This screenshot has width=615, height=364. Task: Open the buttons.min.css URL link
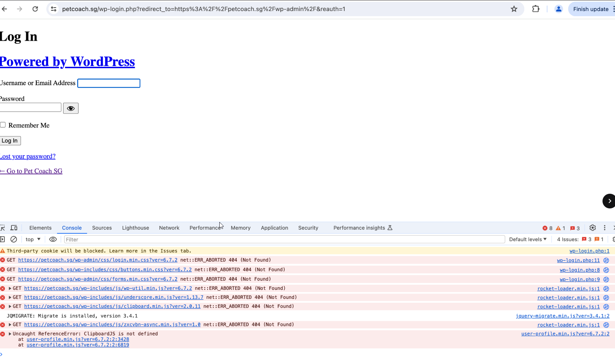click(105, 270)
